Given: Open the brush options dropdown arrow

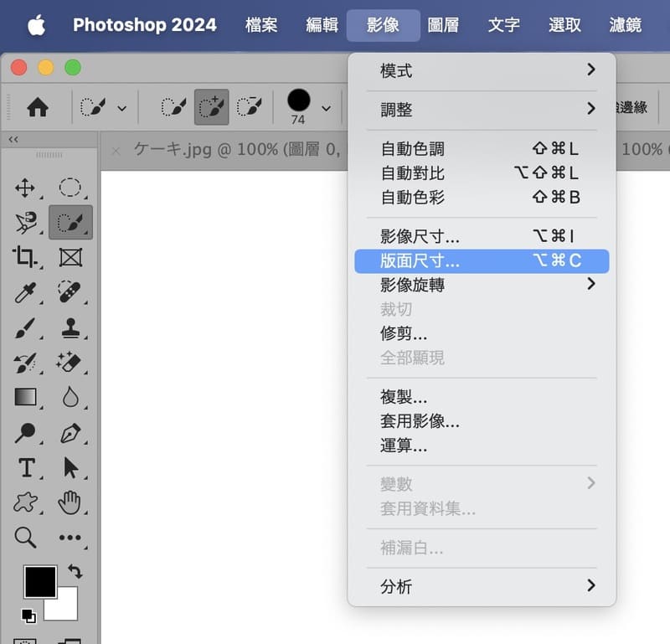Looking at the screenshot, I should (326, 109).
